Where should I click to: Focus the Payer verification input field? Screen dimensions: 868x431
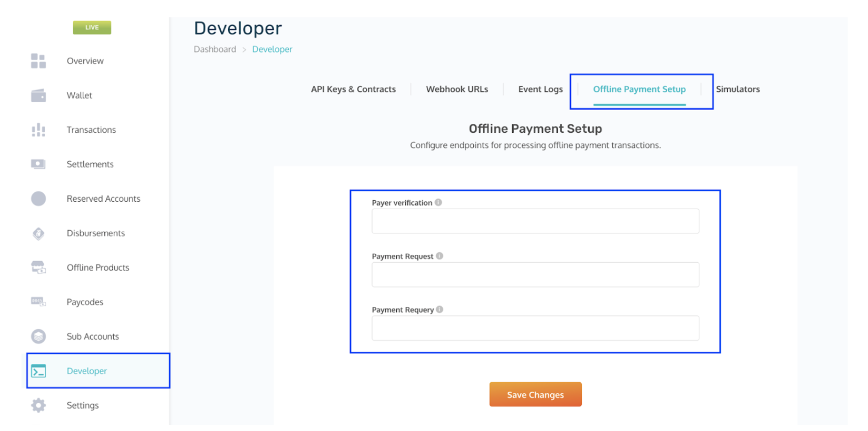point(535,221)
